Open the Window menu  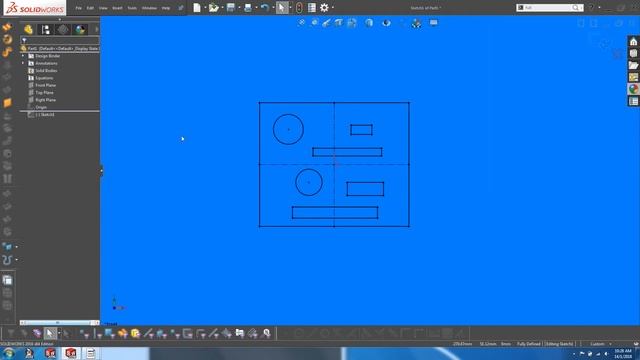pos(149,8)
